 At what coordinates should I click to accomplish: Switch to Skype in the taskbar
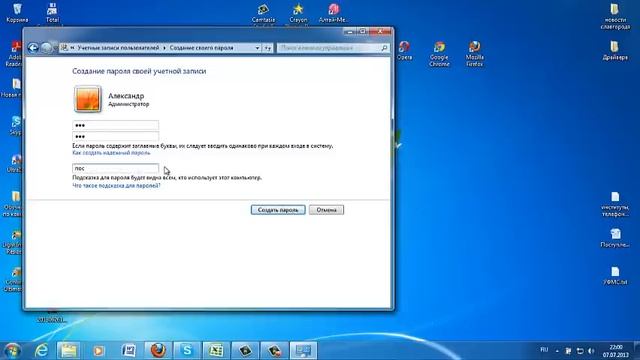click(187, 351)
